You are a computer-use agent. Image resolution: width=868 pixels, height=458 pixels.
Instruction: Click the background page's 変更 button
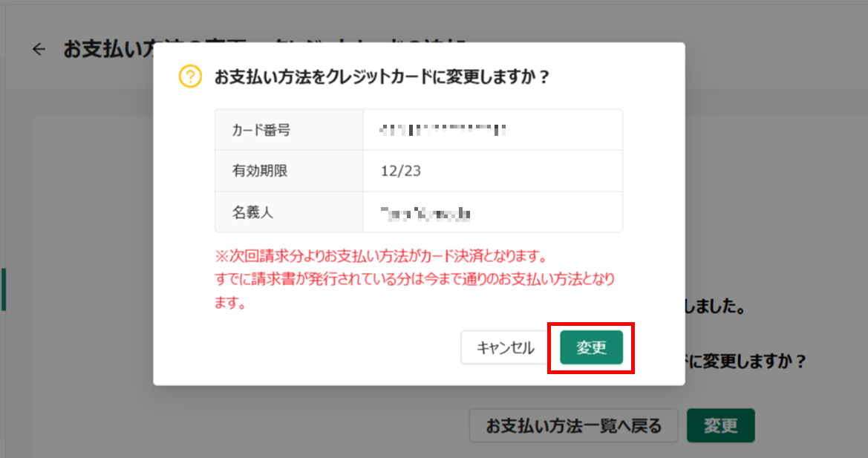pos(721,425)
